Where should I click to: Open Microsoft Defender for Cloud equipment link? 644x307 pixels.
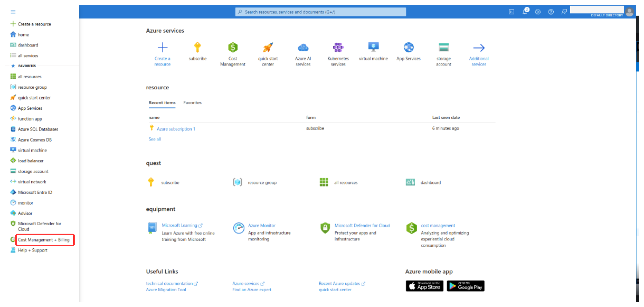coord(362,225)
